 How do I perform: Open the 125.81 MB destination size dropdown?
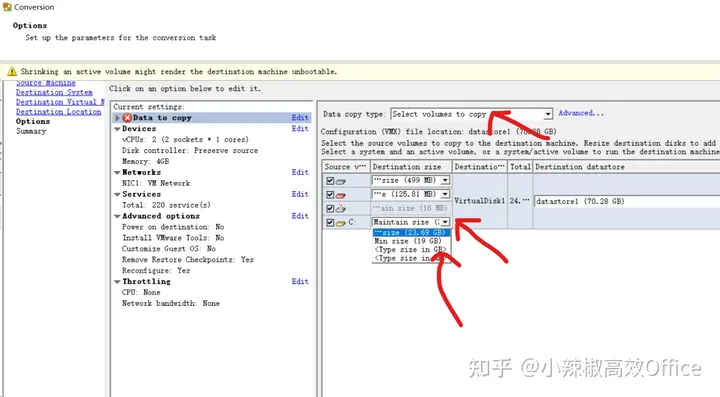click(445, 194)
